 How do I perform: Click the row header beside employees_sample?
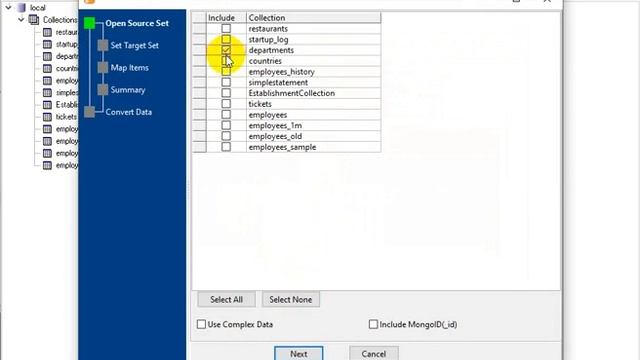click(x=199, y=147)
